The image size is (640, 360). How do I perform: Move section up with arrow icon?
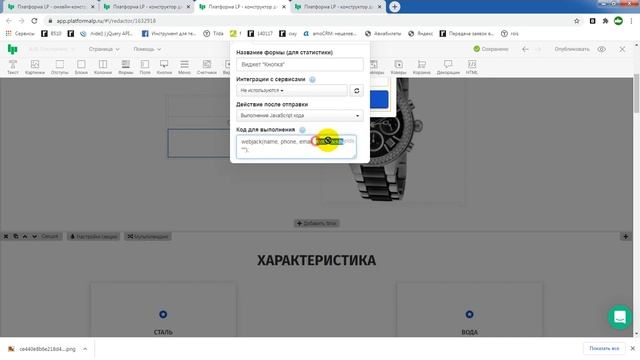pyautogui.click(x=25, y=236)
